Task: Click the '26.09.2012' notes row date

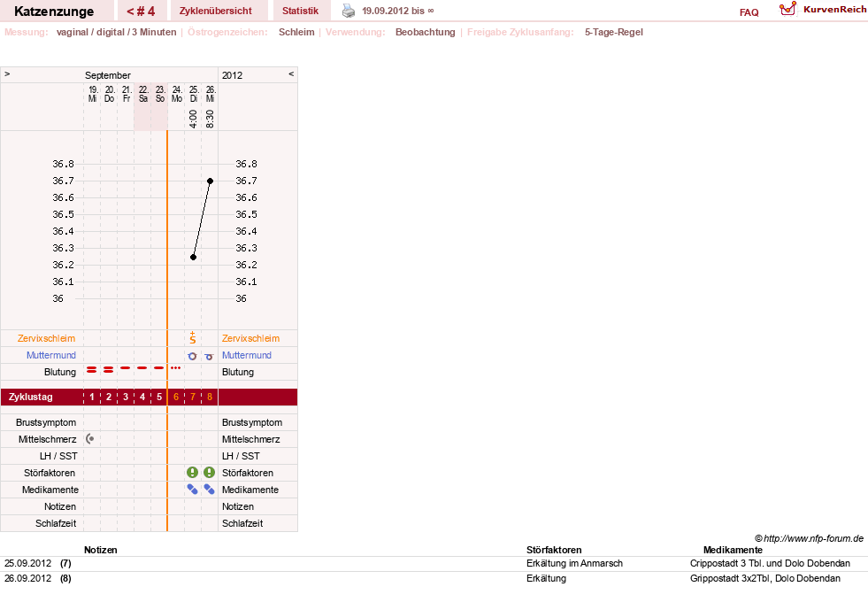Action: pyautogui.click(x=27, y=578)
